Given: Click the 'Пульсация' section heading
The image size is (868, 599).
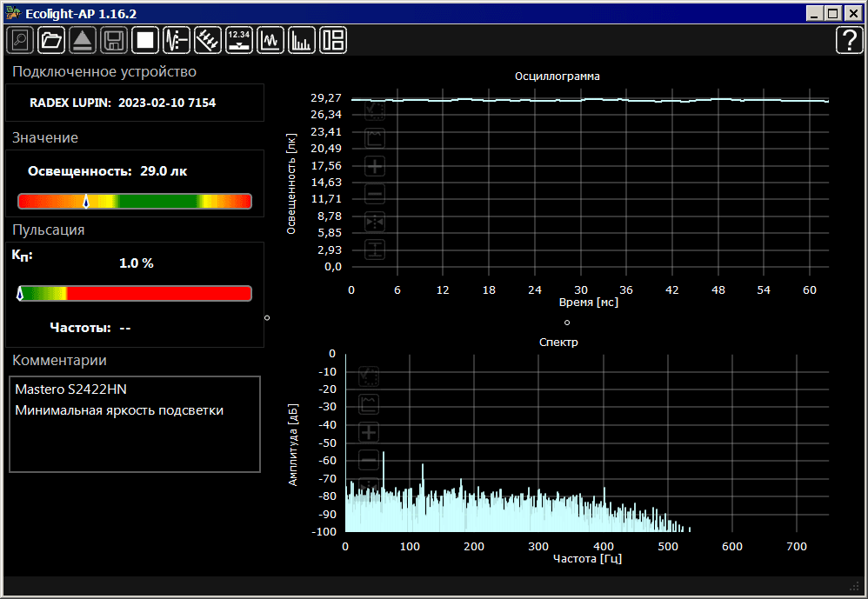Looking at the screenshot, I should pos(48,230).
